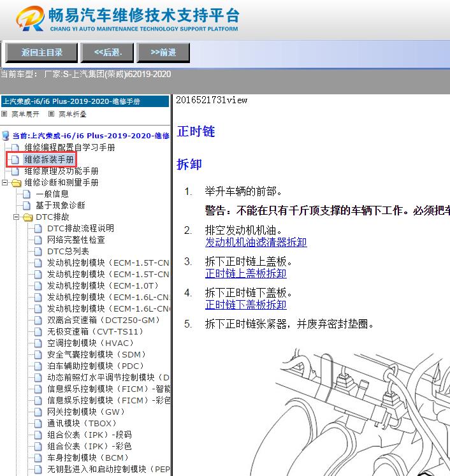Screen dimensions: 450x476
Task: Click the 返回主目录 button
Action: pyautogui.click(x=41, y=52)
